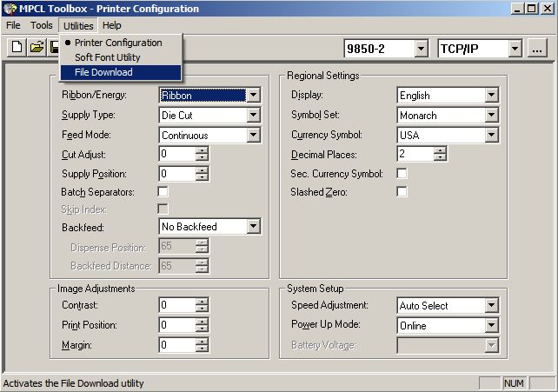Viewport: 558px width, 392px height.
Task: Click the Supply Position spinner arrows
Action: [x=202, y=174]
